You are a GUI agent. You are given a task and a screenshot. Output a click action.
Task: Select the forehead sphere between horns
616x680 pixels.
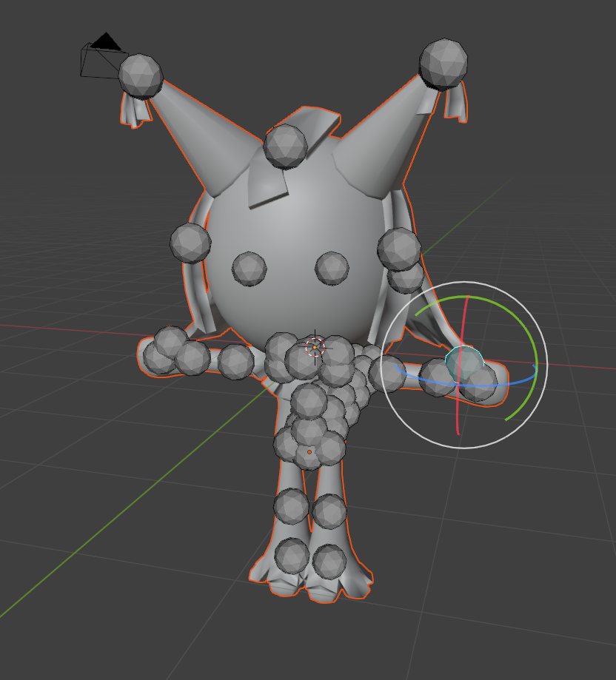(286, 147)
